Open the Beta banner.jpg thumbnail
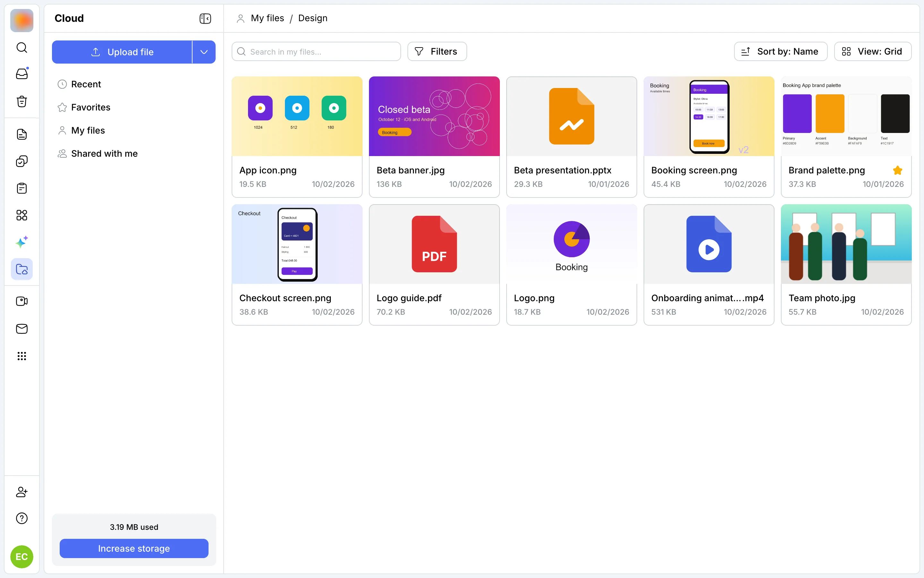This screenshot has width=924, height=578. coord(434,116)
